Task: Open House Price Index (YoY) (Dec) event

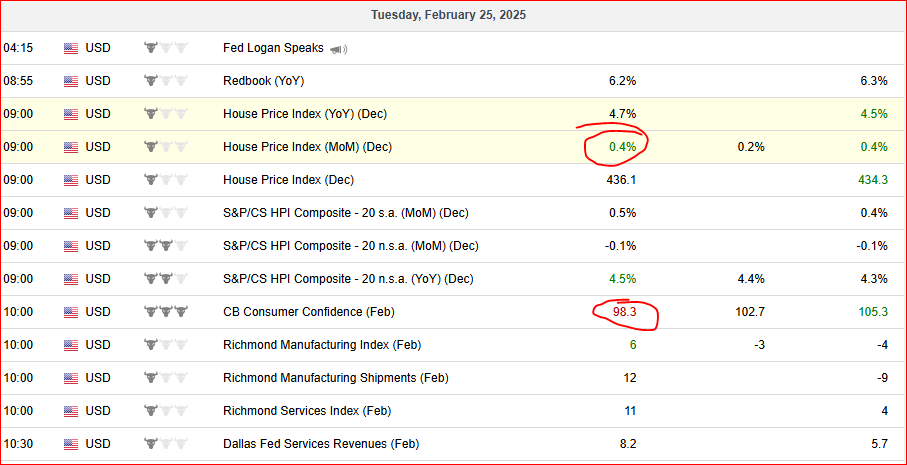Action: [x=305, y=114]
